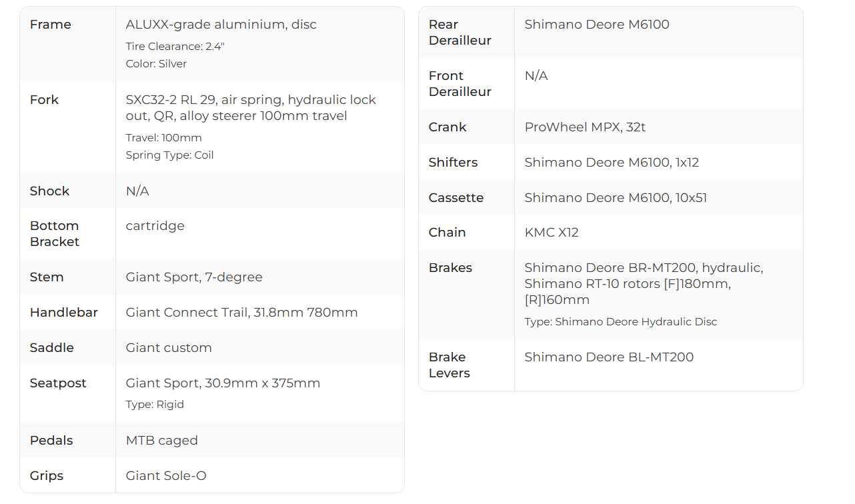Select the Giant custom saddle value
Viewport: 855px width, 504px height.
pyautogui.click(x=169, y=348)
